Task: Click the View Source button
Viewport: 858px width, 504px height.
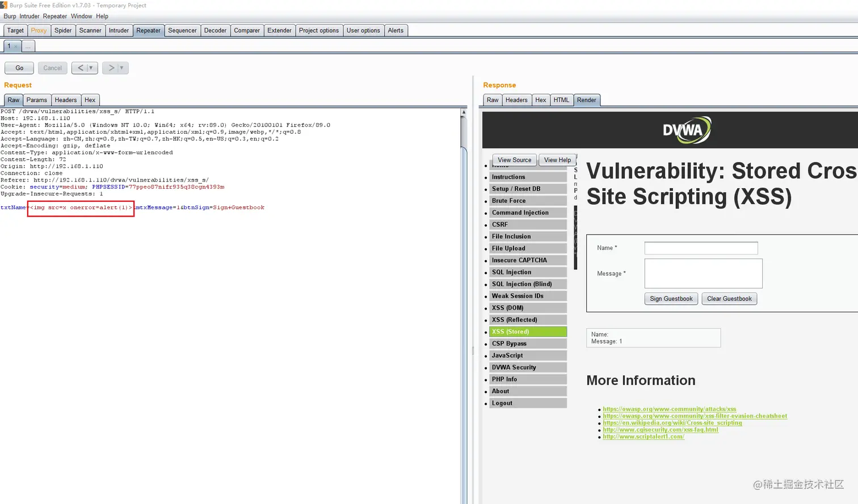Action: [x=514, y=160]
